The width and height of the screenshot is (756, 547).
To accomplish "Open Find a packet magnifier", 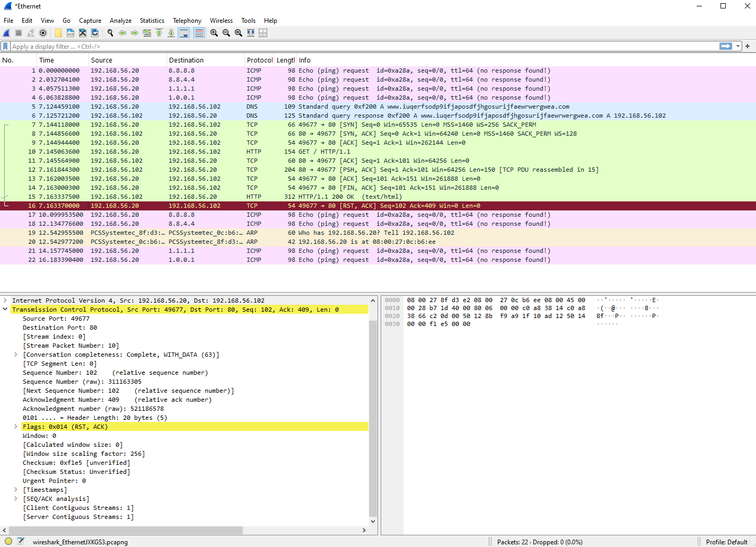I will point(110,33).
